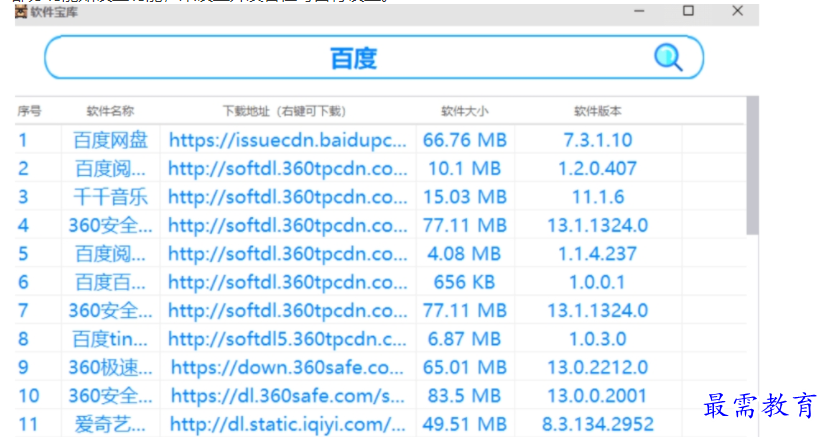Select the 百度网盘 software name
This screenshot has height=437, width=825.
coord(110,140)
